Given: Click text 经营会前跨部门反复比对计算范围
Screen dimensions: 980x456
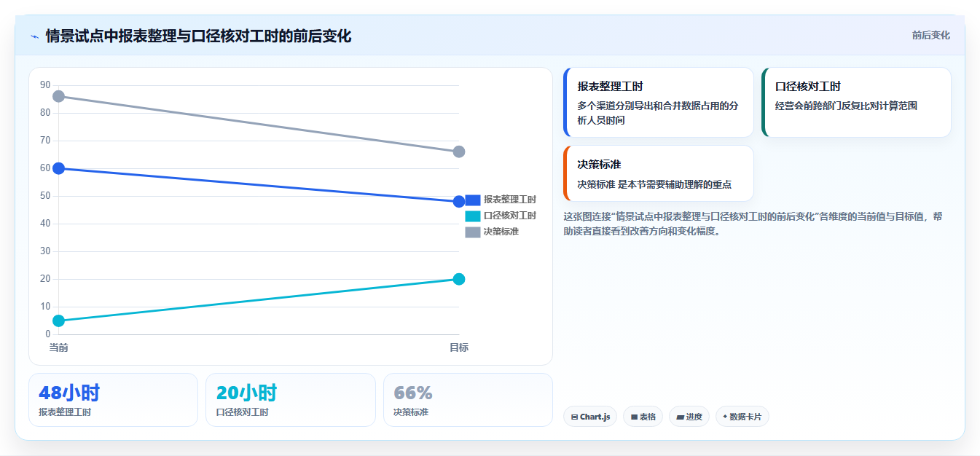Looking at the screenshot, I should coord(846,106).
